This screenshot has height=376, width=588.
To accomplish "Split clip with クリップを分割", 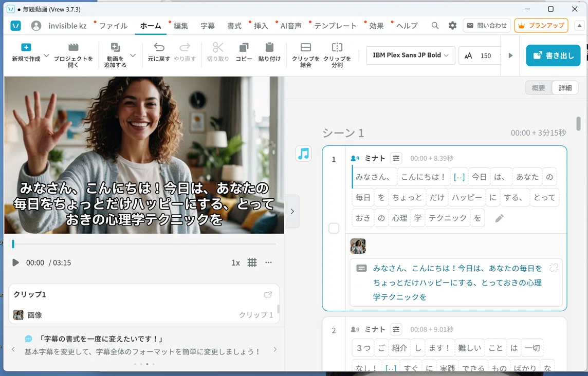I will pos(337,54).
